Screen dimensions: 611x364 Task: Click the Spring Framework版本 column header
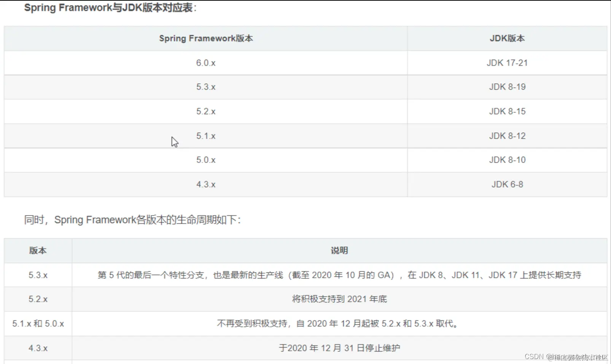coord(206,38)
